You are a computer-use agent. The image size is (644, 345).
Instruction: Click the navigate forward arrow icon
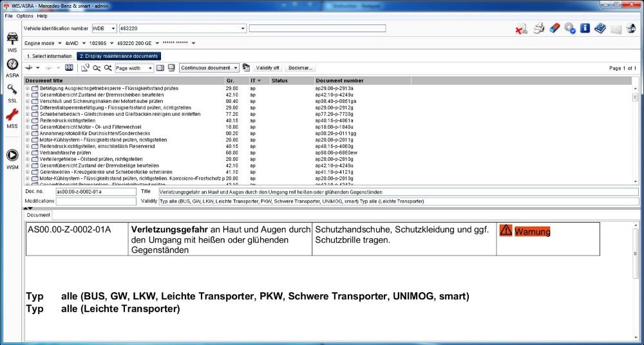pos(48,68)
